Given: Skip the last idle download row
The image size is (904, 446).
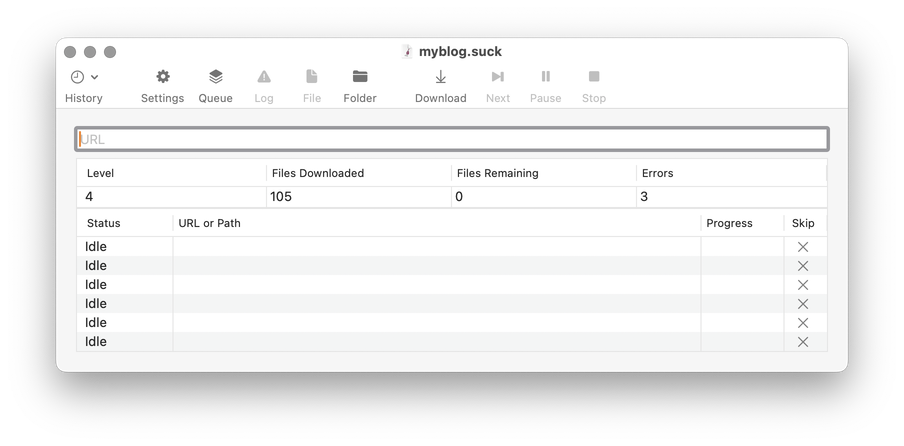Looking at the screenshot, I should 802,342.
